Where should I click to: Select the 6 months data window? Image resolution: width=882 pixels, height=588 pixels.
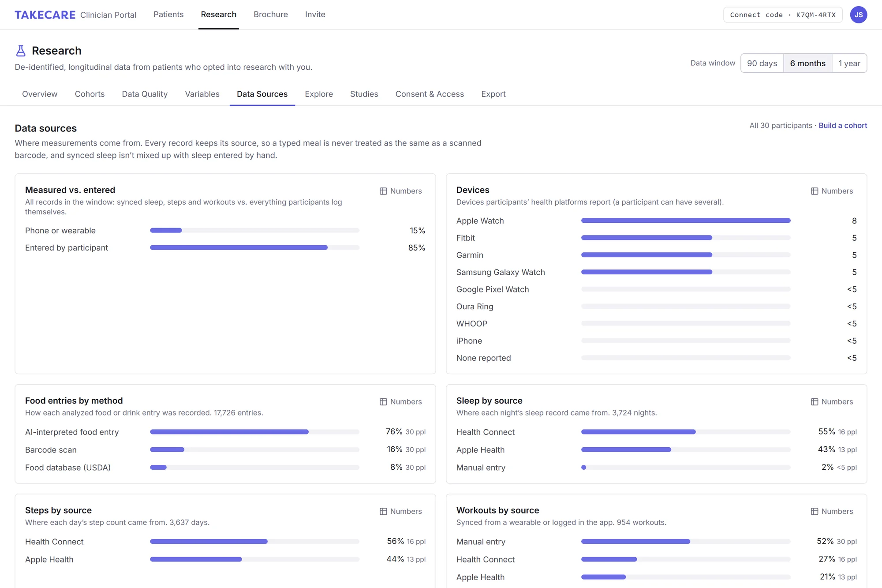[x=807, y=63]
